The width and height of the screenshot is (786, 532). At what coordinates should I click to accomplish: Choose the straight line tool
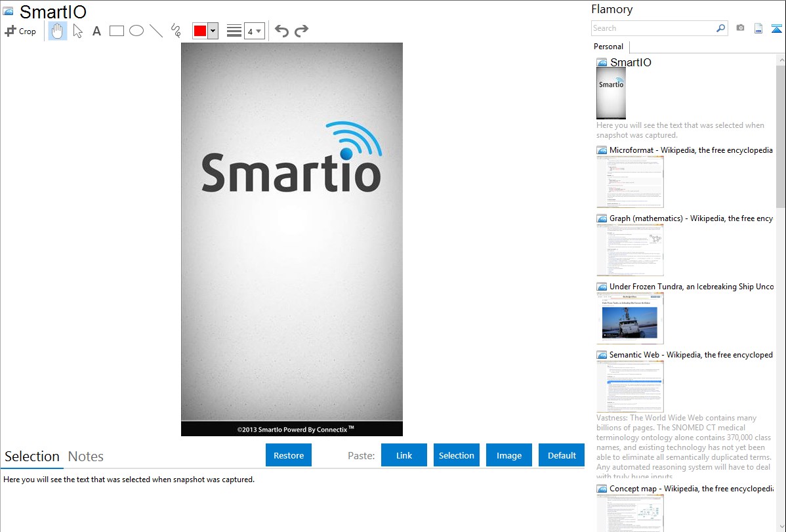(x=156, y=31)
